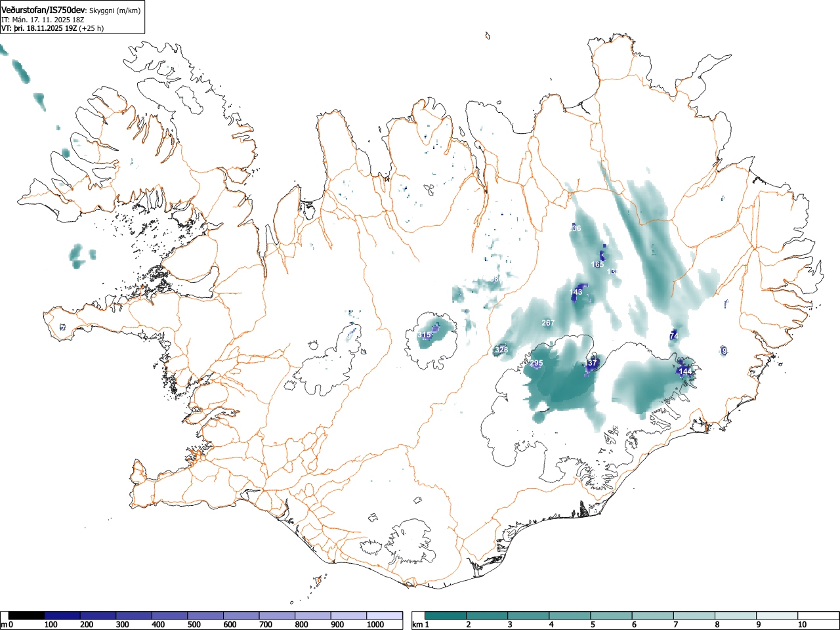The height and width of the screenshot is (630, 840).
Task: Click the 500 tick label on metre scale
Action: (194, 625)
